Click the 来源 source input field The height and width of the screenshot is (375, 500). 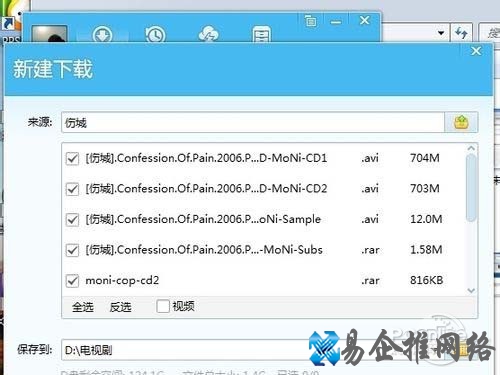(253, 122)
